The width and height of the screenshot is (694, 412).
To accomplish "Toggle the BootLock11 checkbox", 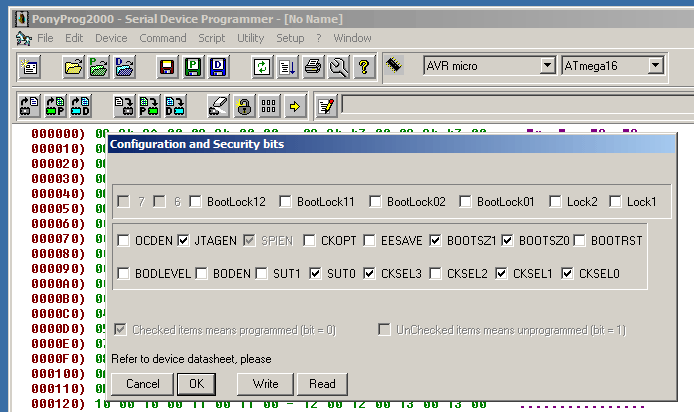I will tap(285, 201).
